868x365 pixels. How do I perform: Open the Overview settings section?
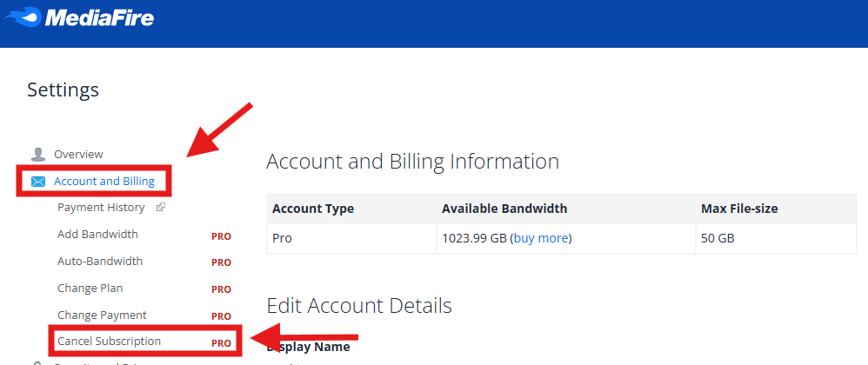point(78,155)
